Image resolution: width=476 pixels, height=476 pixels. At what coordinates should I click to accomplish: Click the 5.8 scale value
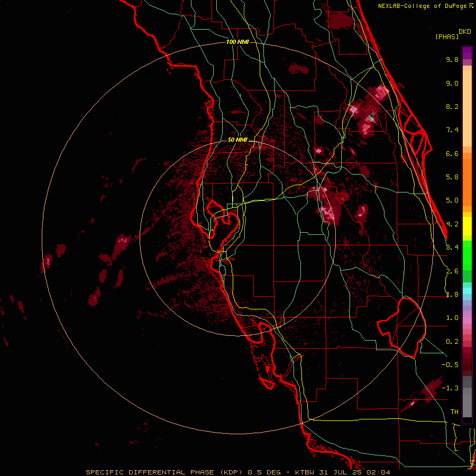tap(452, 177)
